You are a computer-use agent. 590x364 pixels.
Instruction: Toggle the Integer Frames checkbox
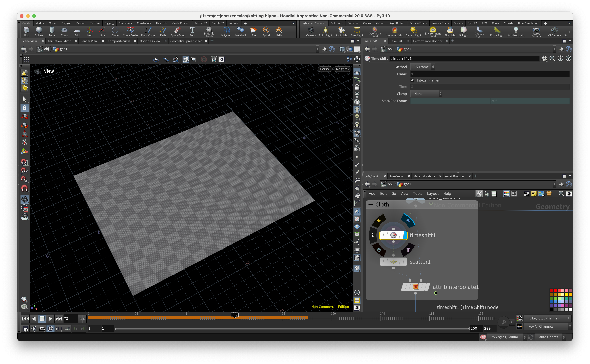pos(412,80)
